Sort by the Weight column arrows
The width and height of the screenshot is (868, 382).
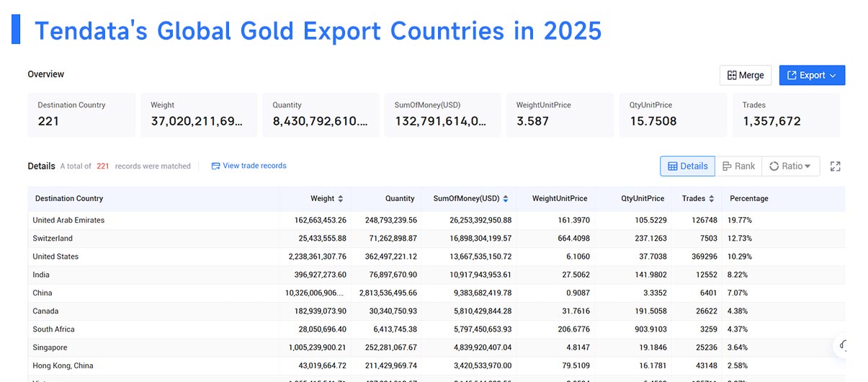[x=341, y=198]
